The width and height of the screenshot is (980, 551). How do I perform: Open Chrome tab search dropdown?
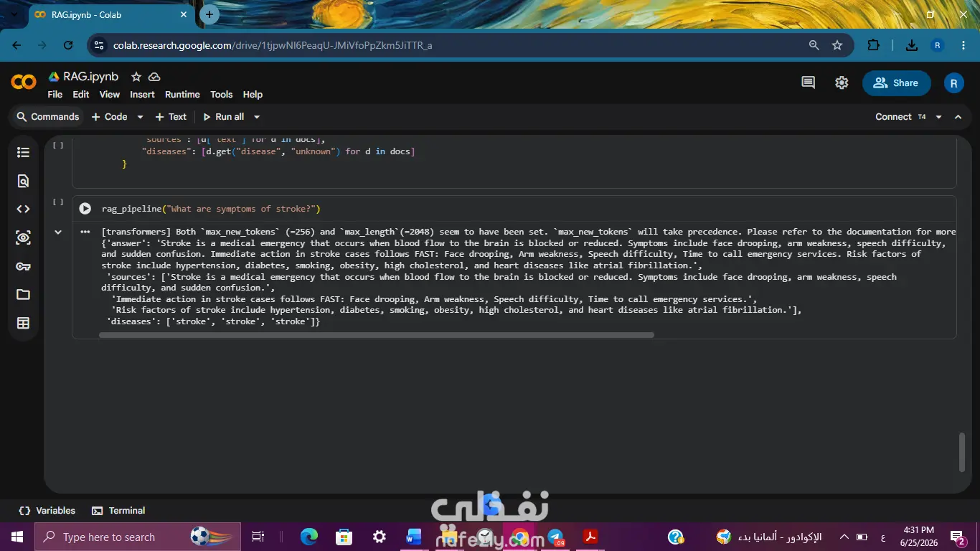pyautogui.click(x=14, y=14)
